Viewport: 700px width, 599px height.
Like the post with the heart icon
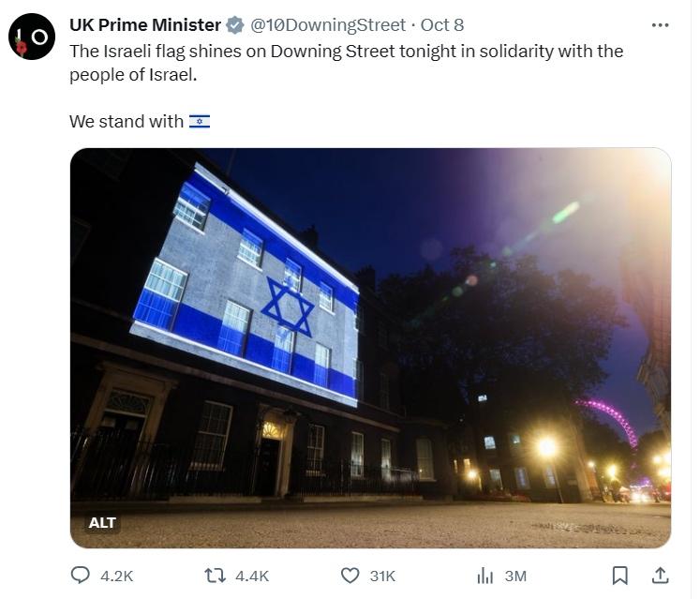[350, 575]
